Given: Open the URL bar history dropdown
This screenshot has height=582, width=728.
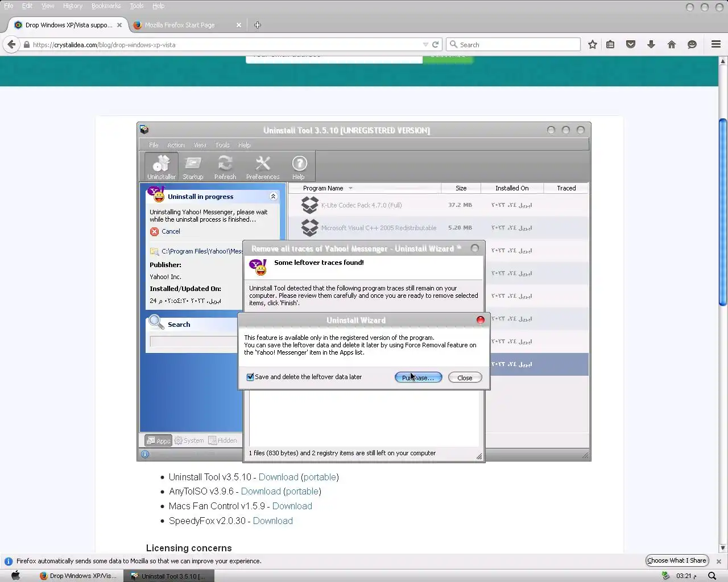Looking at the screenshot, I should [425, 44].
